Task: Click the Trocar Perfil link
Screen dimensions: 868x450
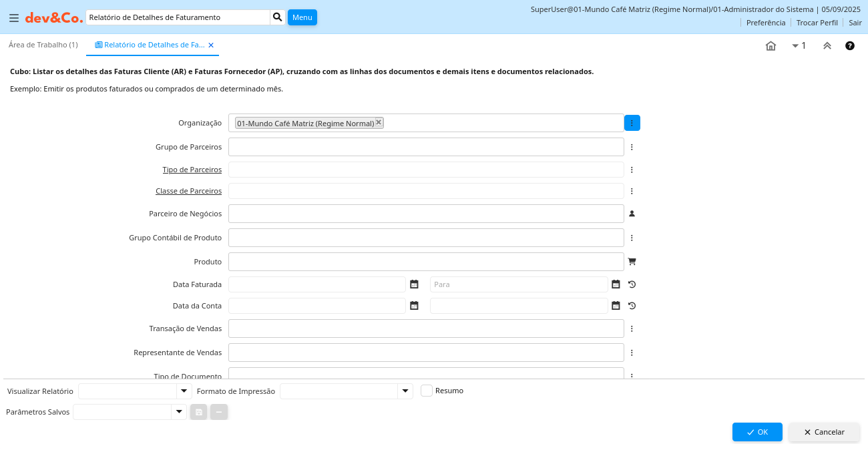Action: point(817,23)
